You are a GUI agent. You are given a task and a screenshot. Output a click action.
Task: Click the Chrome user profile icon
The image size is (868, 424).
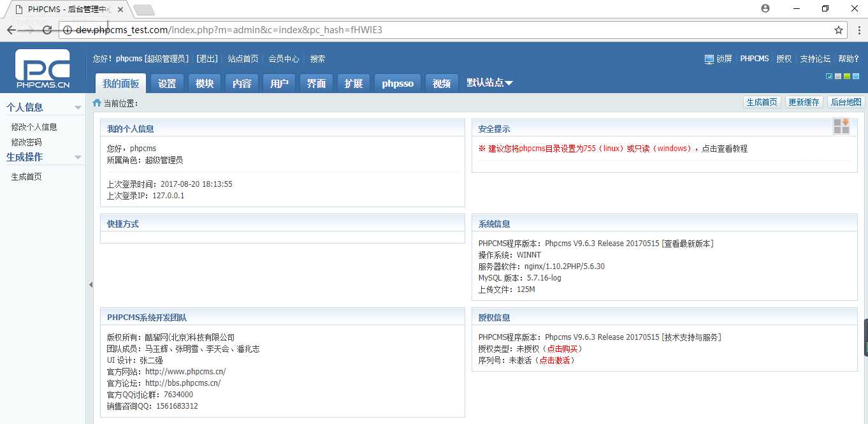click(765, 8)
